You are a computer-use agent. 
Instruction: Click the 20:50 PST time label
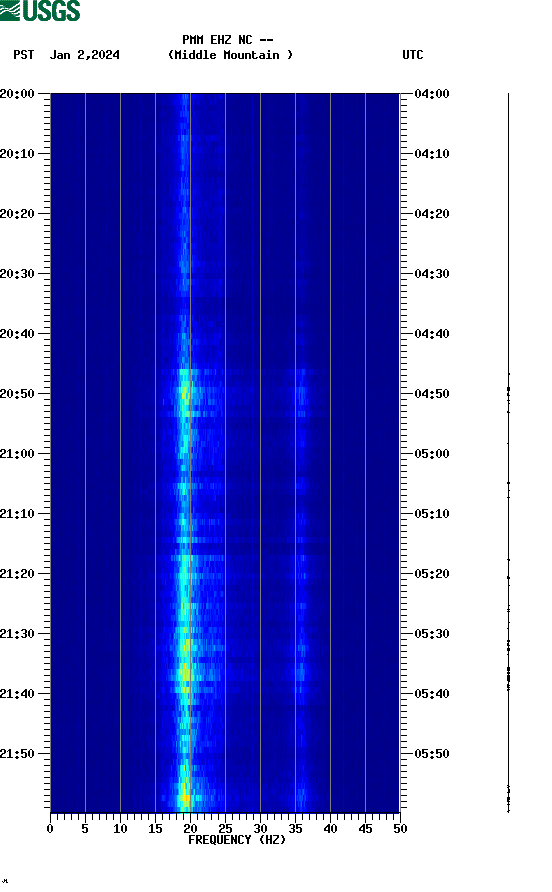click(17, 394)
